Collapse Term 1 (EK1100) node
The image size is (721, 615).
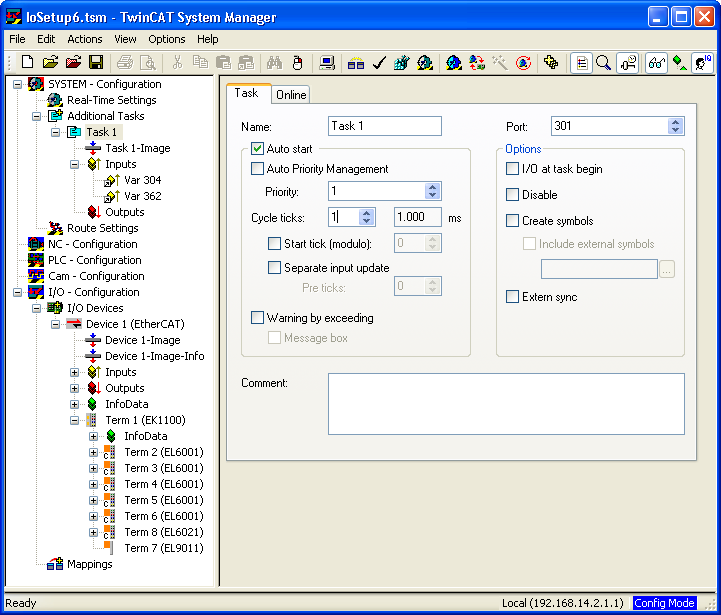click(x=74, y=420)
